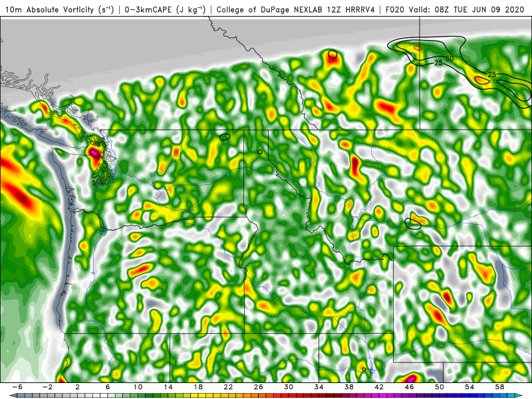The width and height of the screenshot is (532, 399).
Task: Click the '0-3kmCAPE (J kg⁻¹)' title text
Action: pos(165,9)
